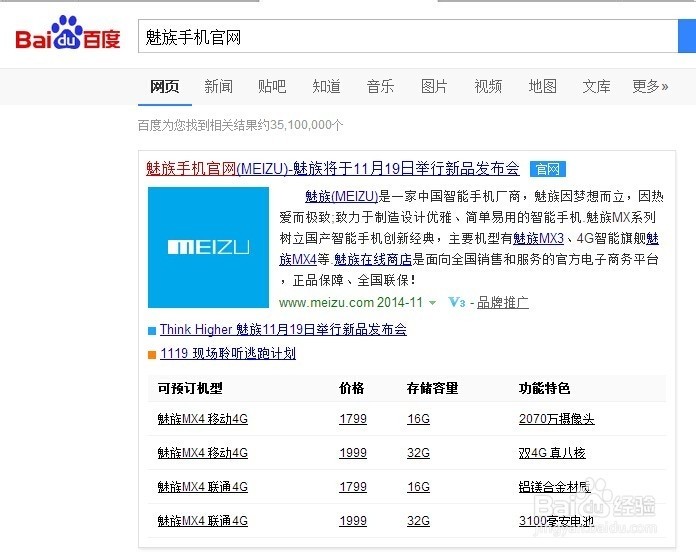The height and width of the screenshot is (552, 696).
Task: Expand the 更多» menu
Action: tap(650, 86)
